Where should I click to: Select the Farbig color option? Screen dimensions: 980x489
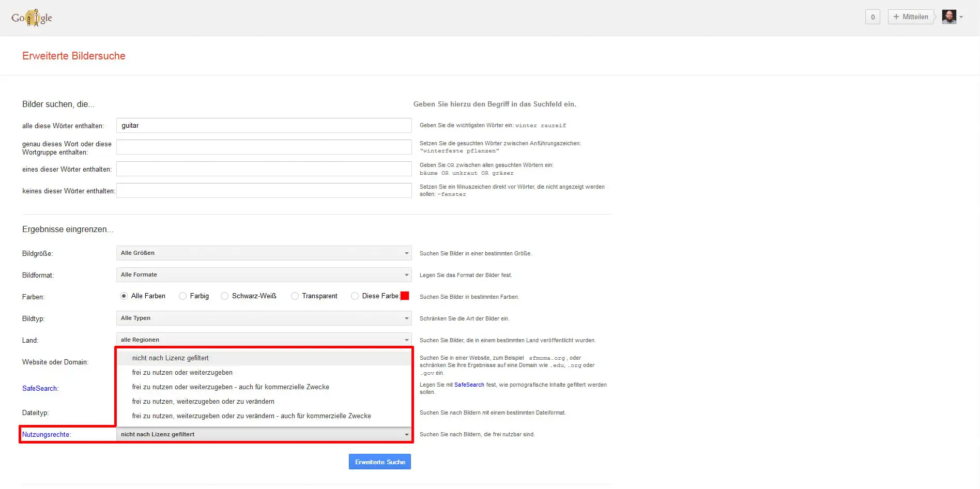point(183,296)
